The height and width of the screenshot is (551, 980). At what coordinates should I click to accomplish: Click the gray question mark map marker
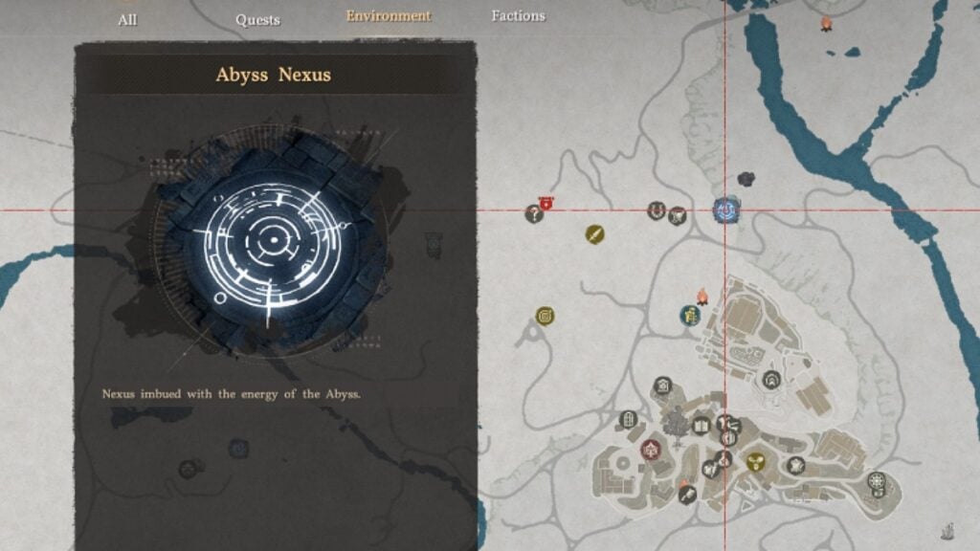534,214
